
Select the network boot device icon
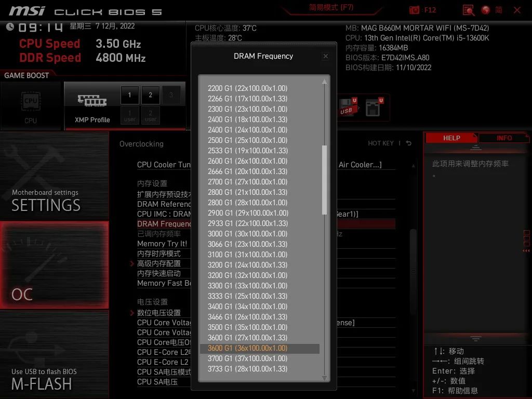coord(374,107)
